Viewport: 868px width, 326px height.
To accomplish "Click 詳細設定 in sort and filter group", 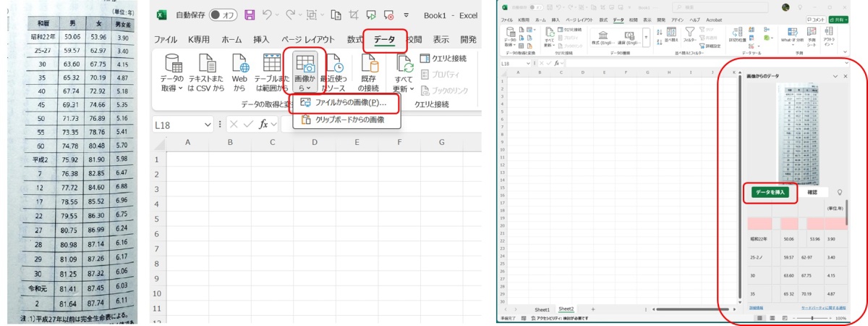I will click(710, 45).
